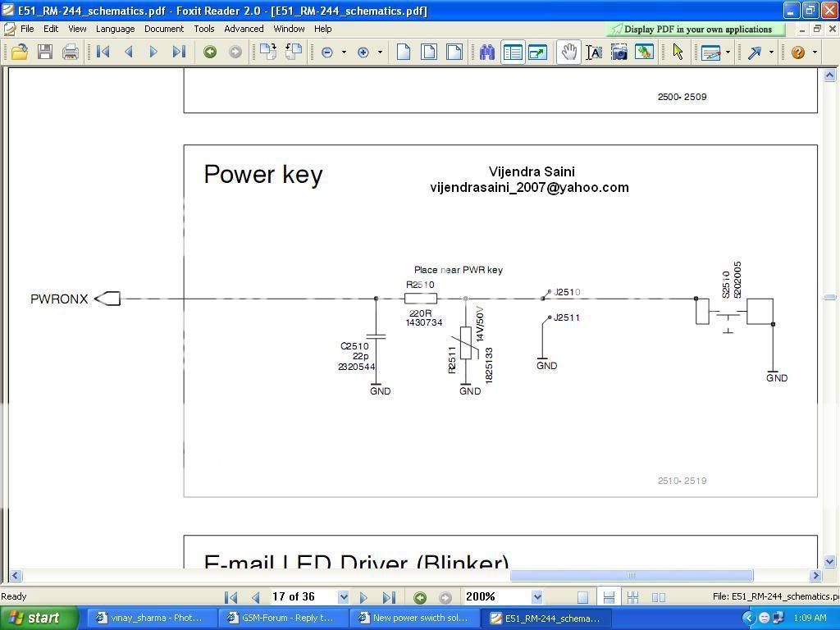
Task: Expand the Zoom In dropdown arrow
Action: click(x=381, y=52)
